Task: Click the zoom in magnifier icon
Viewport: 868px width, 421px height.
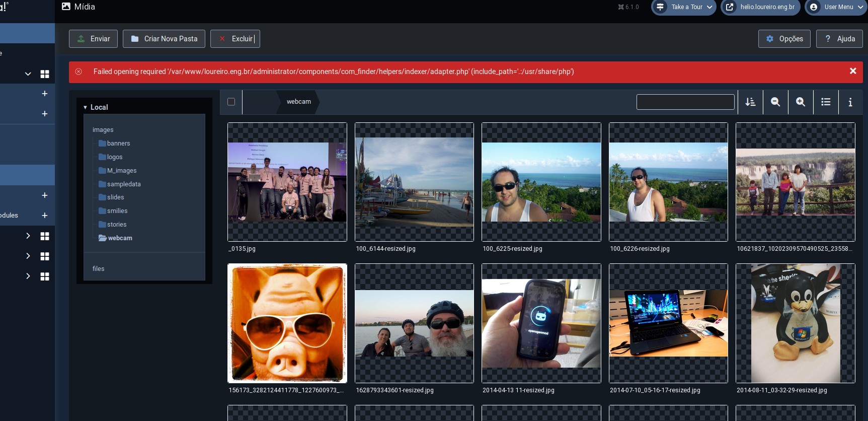Action: pyautogui.click(x=801, y=102)
